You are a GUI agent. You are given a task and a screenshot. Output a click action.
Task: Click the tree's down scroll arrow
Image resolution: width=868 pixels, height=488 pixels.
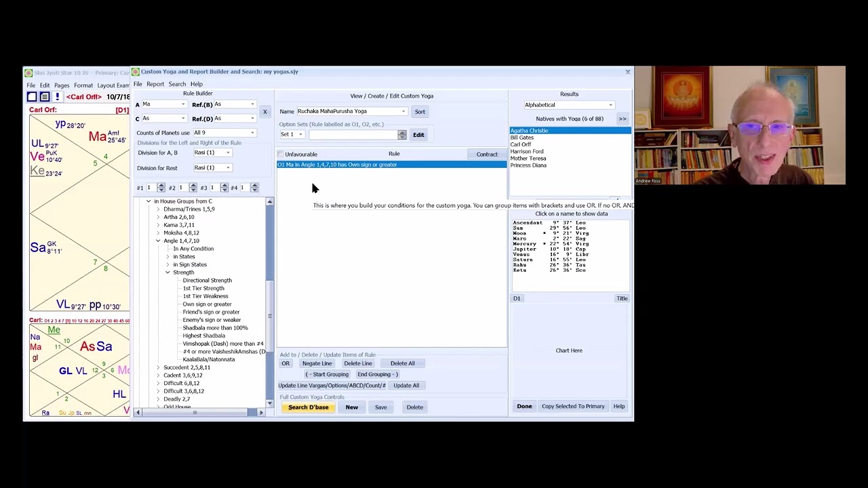tap(269, 404)
